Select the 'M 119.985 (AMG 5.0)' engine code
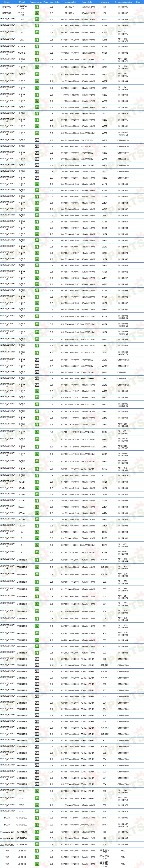Image resolution: width=144 pixels, height=868 pixels. 123,353
